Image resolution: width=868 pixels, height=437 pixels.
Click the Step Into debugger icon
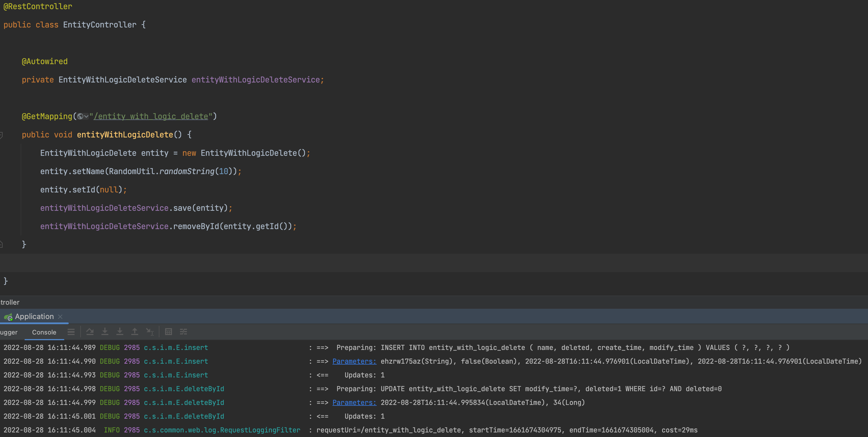(x=105, y=332)
